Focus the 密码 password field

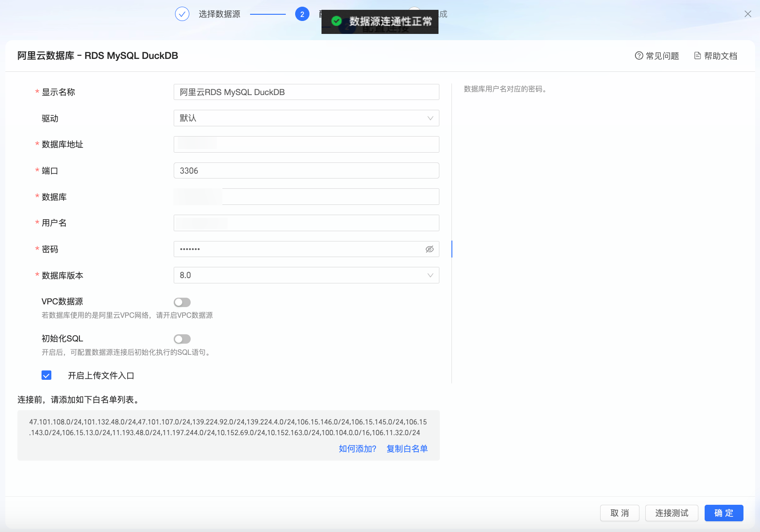pos(306,249)
